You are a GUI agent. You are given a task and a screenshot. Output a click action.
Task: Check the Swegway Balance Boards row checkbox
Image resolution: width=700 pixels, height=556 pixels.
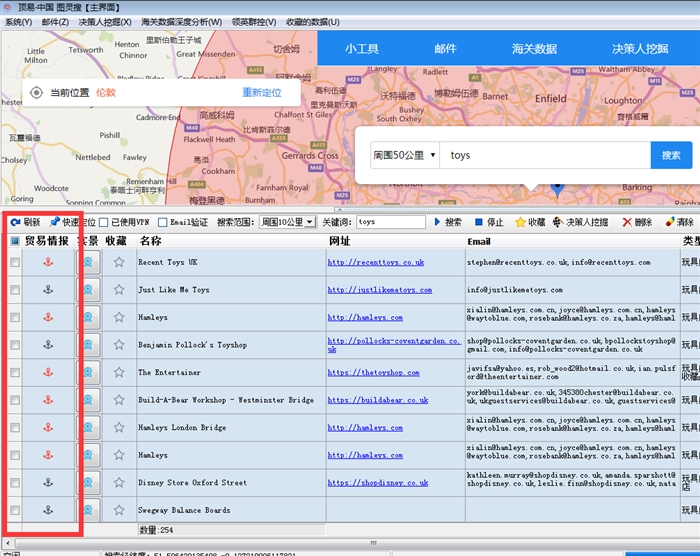point(15,510)
